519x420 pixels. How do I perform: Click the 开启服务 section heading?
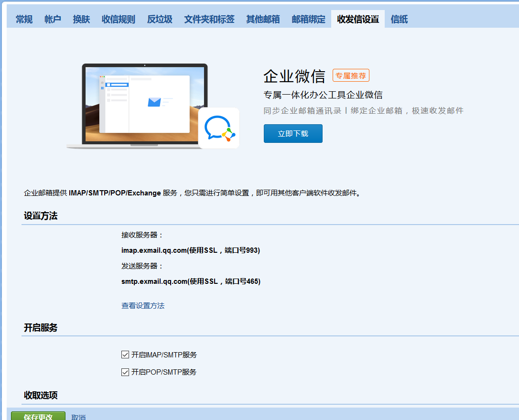[41, 328]
